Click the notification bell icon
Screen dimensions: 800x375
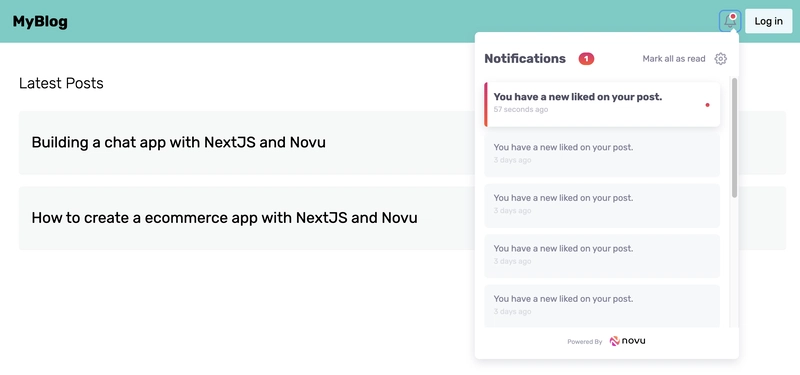(x=730, y=21)
